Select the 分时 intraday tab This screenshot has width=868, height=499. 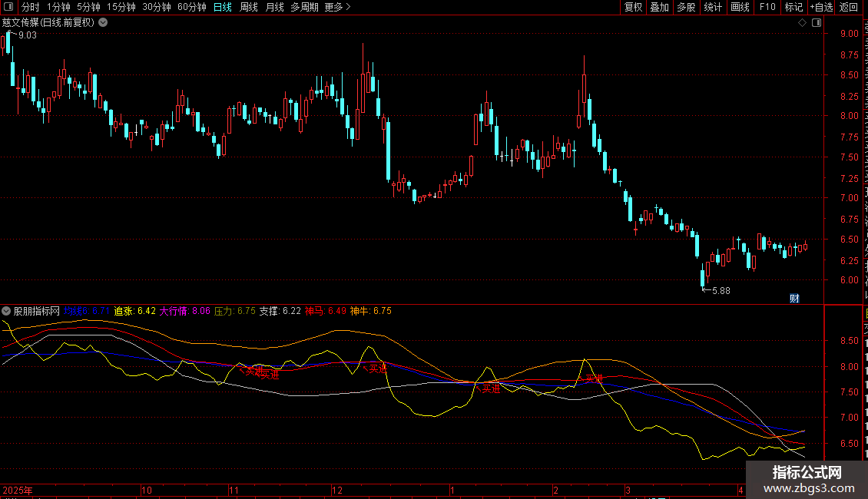[x=31, y=8]
